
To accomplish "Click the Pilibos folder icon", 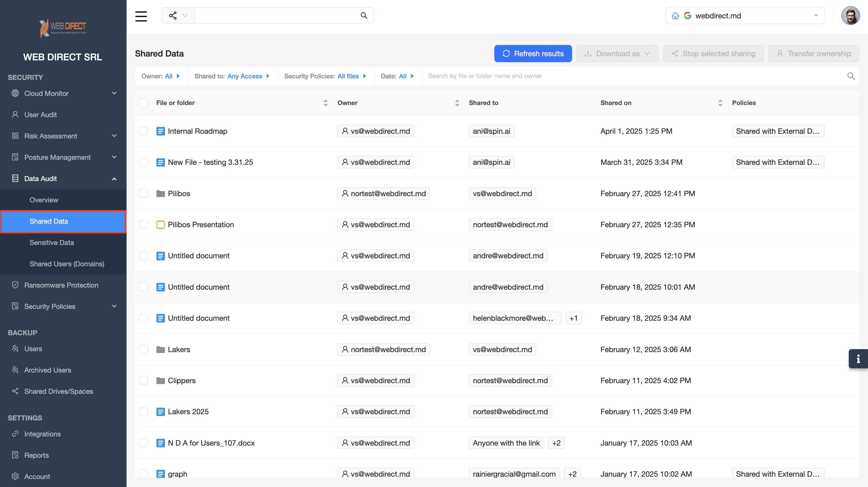I will click(161, 193).
